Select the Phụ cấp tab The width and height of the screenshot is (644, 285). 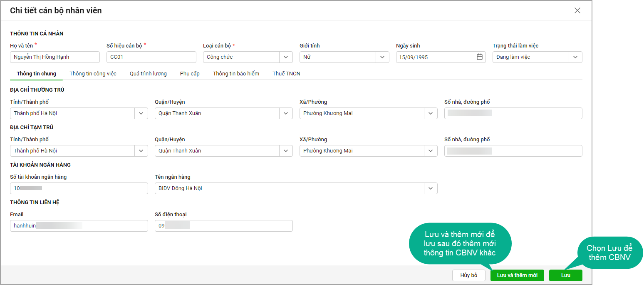click(x=190, y=74)
